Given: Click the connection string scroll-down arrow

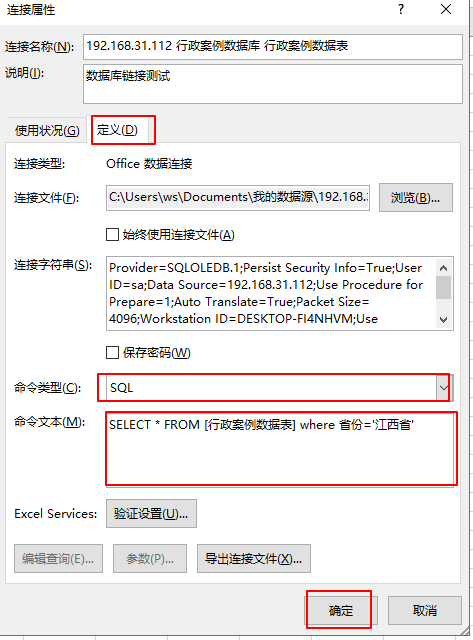Looking at the screenshot, I should pyautogui.click(x=444, y=320).
